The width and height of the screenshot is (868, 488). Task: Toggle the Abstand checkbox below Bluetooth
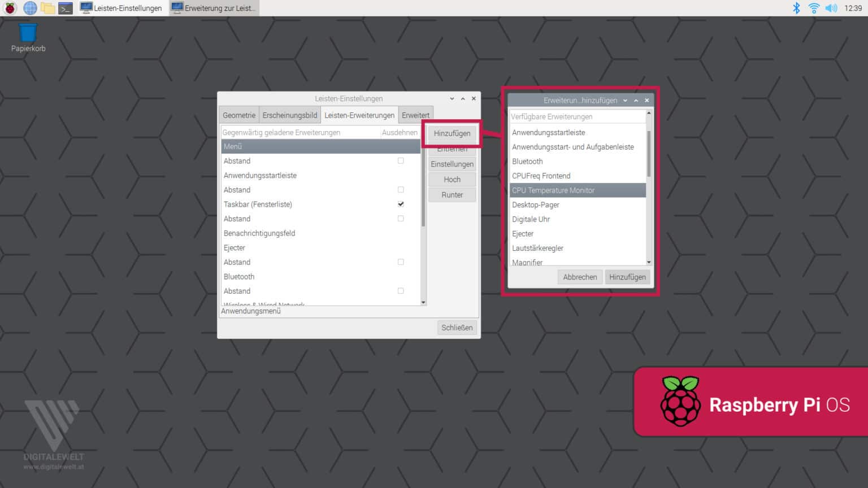[401, 291]
